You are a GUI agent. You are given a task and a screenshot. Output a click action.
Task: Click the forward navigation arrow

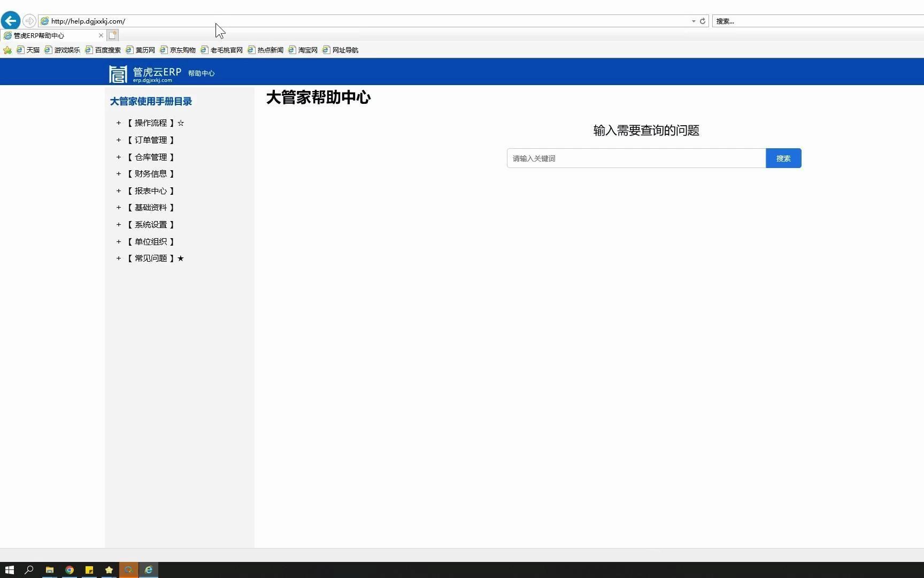tap(29, 21)
